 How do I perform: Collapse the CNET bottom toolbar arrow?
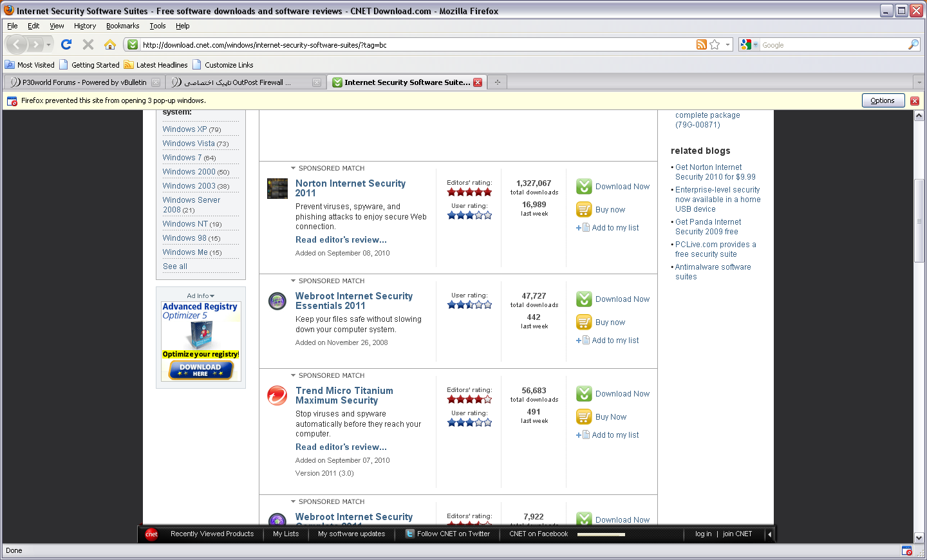(x=769, y=534)
